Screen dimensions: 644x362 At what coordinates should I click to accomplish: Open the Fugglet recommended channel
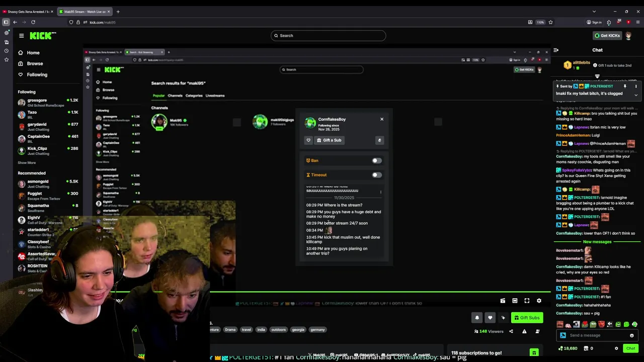point(48,196)
